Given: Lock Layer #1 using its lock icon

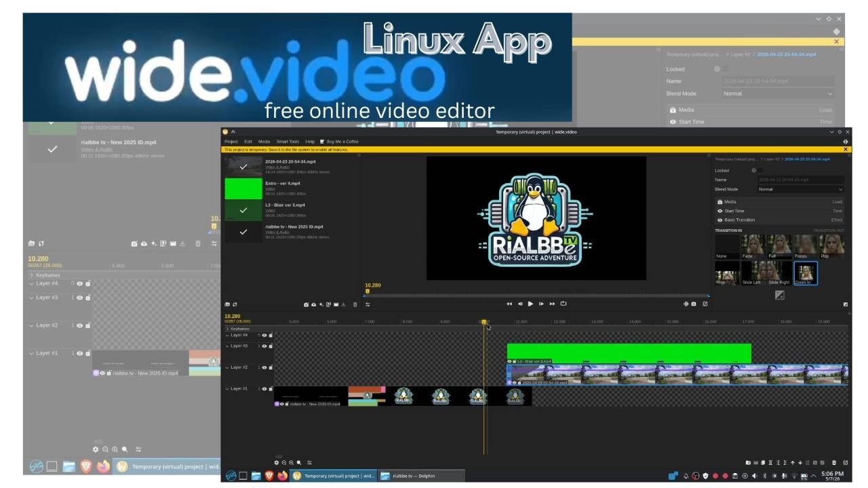Looking at the screenshot, I should 271,390.
